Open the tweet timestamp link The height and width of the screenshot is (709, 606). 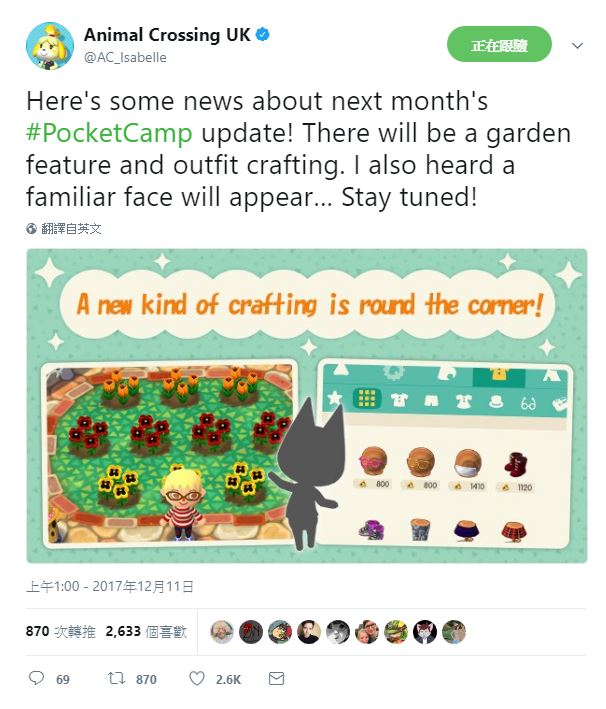pyautogui.click(x=110, y=586)
